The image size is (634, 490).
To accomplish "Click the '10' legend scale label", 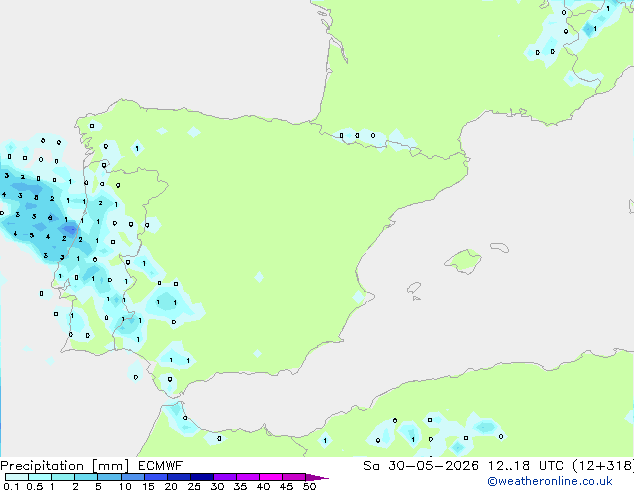I will (x=125, y=486).
